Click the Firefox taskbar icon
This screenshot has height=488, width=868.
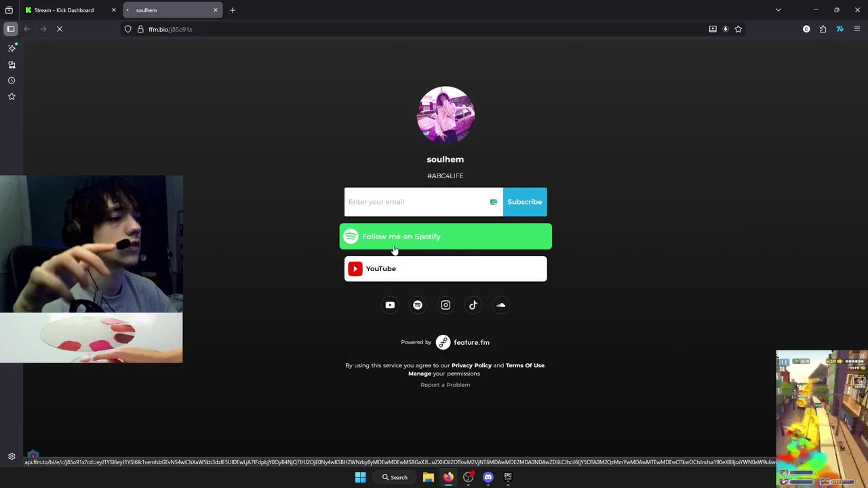click(448, 477)
